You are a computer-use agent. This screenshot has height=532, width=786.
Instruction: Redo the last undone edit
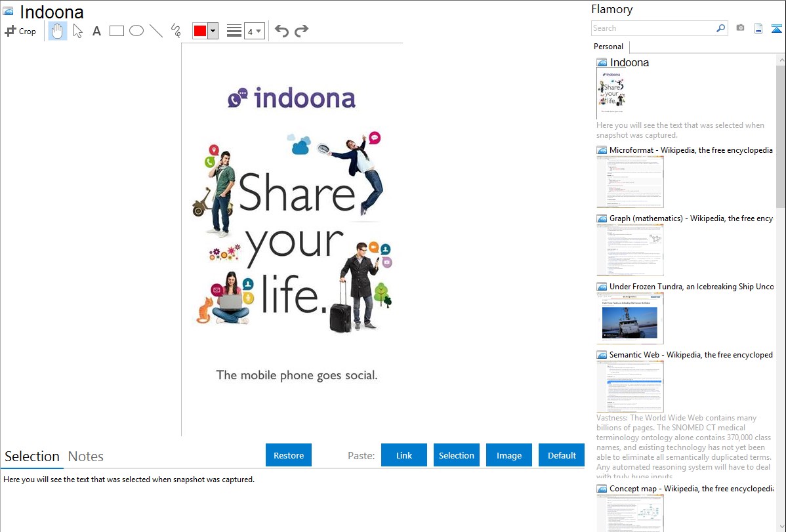pyautogui.click(x=301, y=31)
